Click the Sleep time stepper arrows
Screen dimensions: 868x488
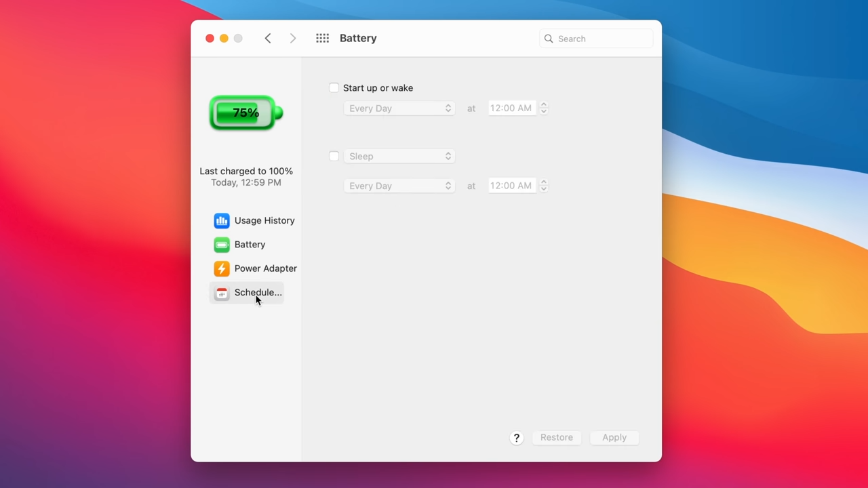point(543,186)
